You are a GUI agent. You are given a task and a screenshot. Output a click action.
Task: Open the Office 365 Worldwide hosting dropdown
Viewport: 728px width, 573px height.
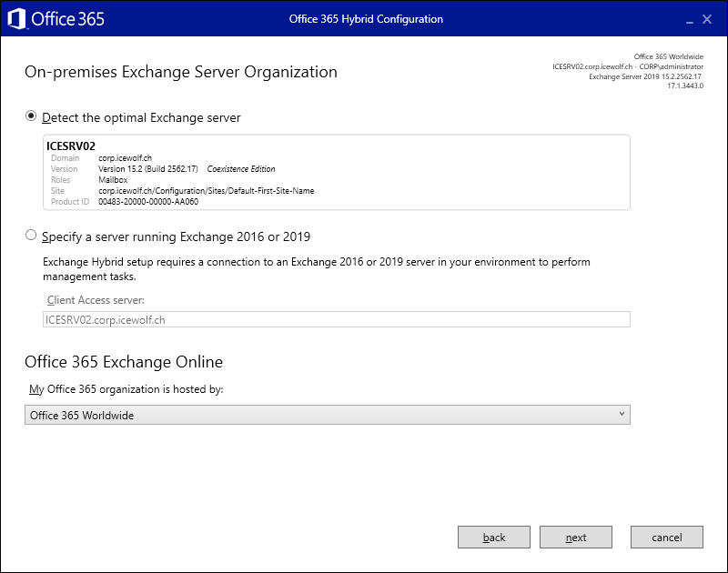pyautogui.click(x=328, y=415)
